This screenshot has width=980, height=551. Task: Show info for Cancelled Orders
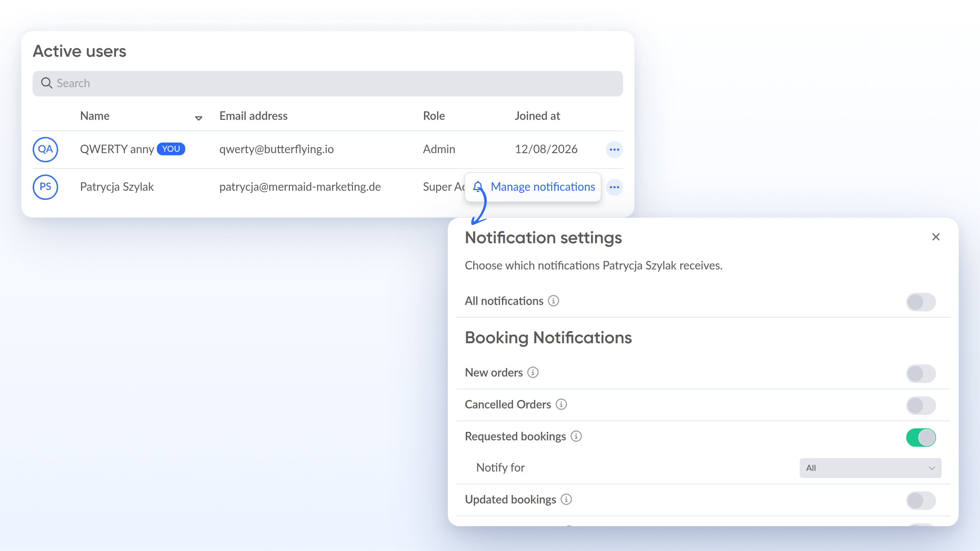click(x=561, y=404)
